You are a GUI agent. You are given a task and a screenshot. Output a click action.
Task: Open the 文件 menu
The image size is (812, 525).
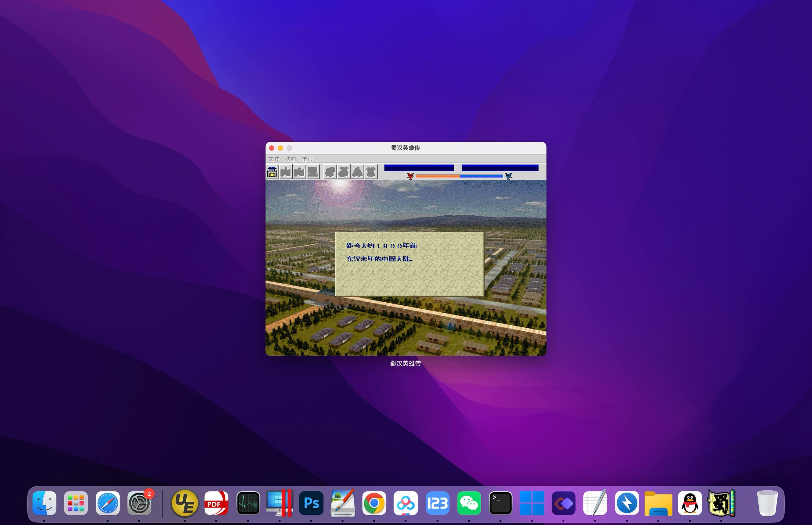pos(274,159)
